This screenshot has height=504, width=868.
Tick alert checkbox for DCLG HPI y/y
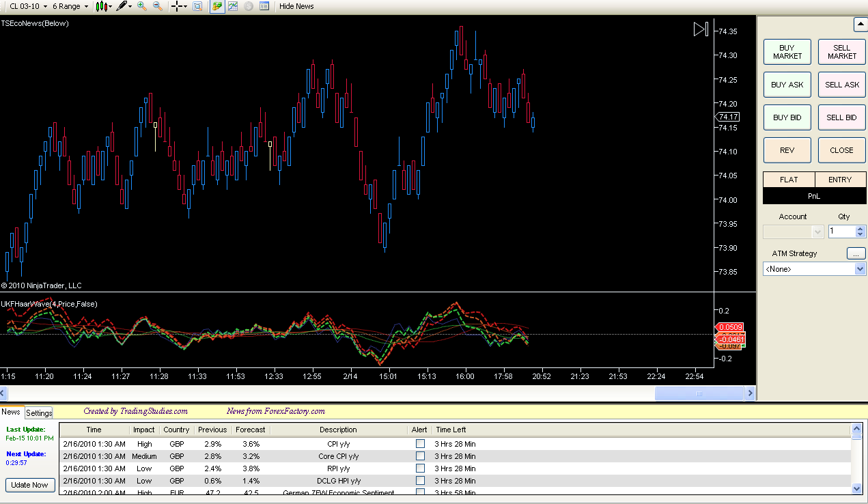pyautogui.click(x=420, y=481)
